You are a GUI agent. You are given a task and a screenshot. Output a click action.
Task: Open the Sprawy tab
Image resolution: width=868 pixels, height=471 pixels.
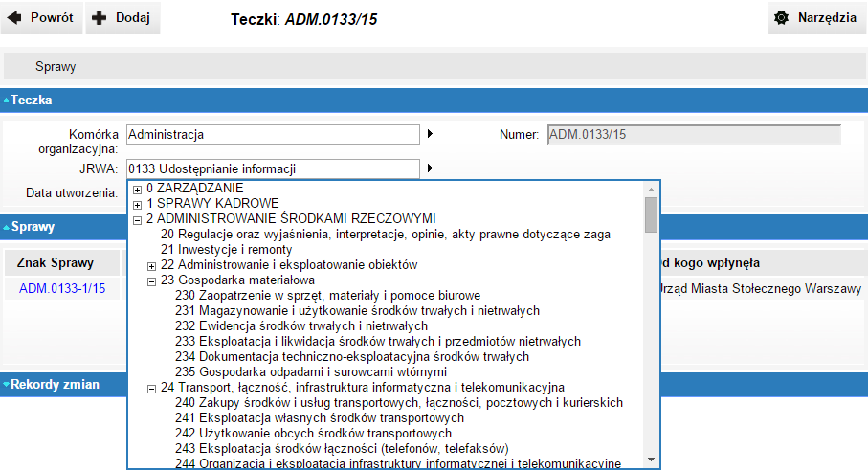point(56,67)
